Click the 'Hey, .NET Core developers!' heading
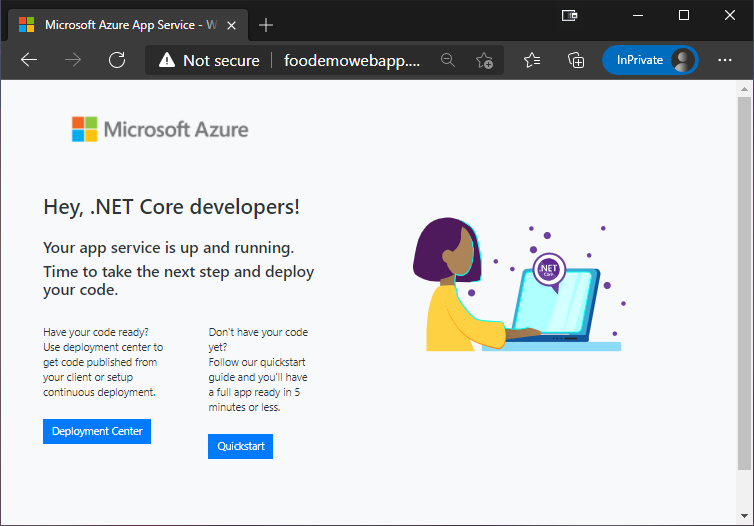The height and width of the screenshot is (526, 754). point(172,207)
